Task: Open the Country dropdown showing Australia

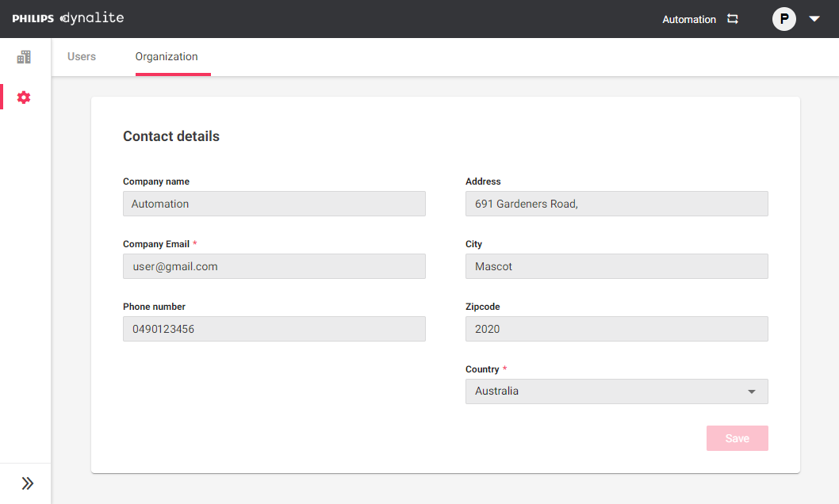Action: pos(616,391)
